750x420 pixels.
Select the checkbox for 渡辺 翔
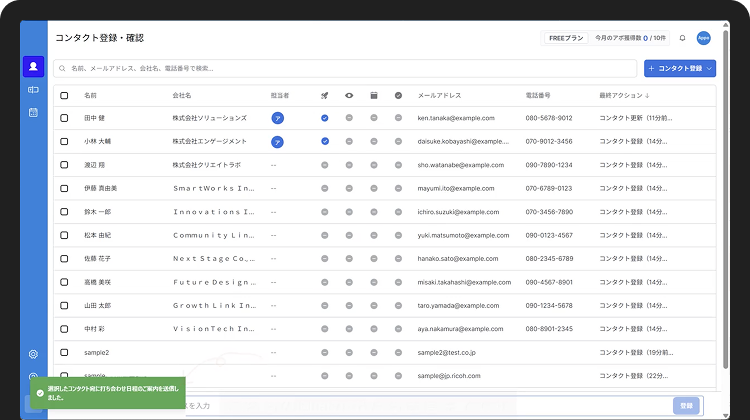coord(64,165)
